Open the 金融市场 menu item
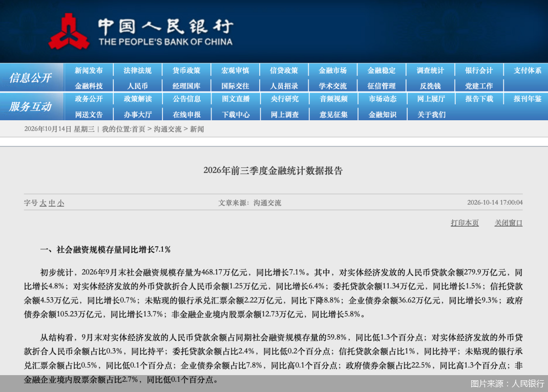 click(x=333, y=71)
